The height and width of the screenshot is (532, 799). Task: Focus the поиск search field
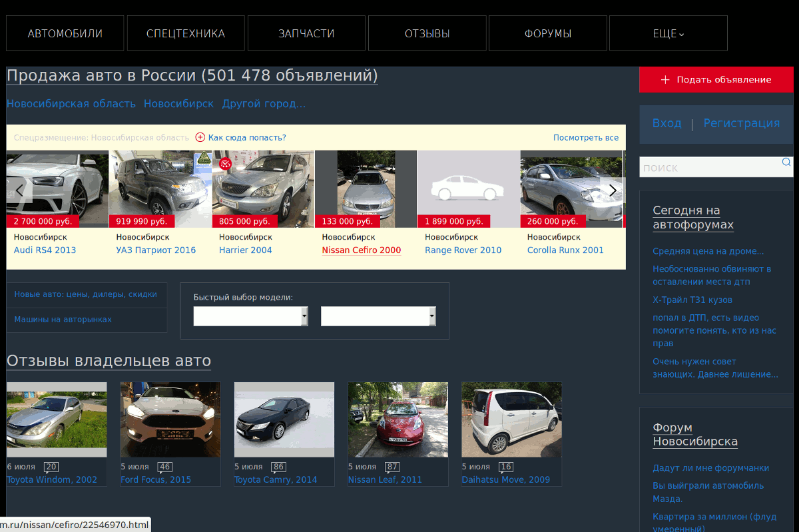(710, 167)
